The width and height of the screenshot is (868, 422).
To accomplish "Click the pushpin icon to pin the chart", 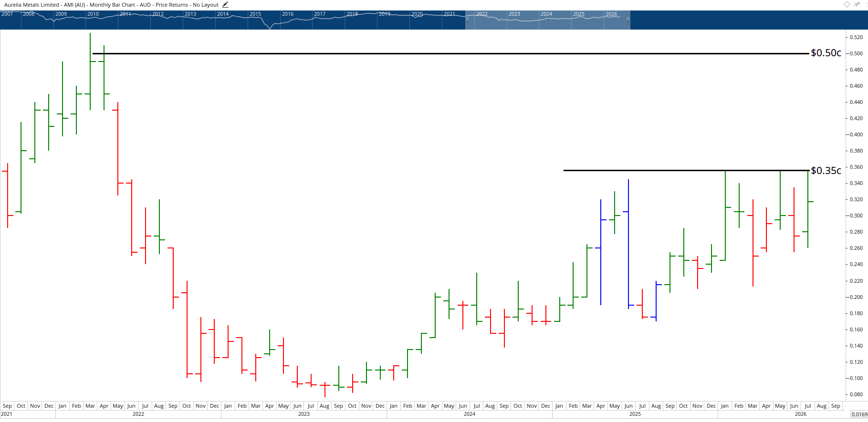I will (x=857, y=4).
